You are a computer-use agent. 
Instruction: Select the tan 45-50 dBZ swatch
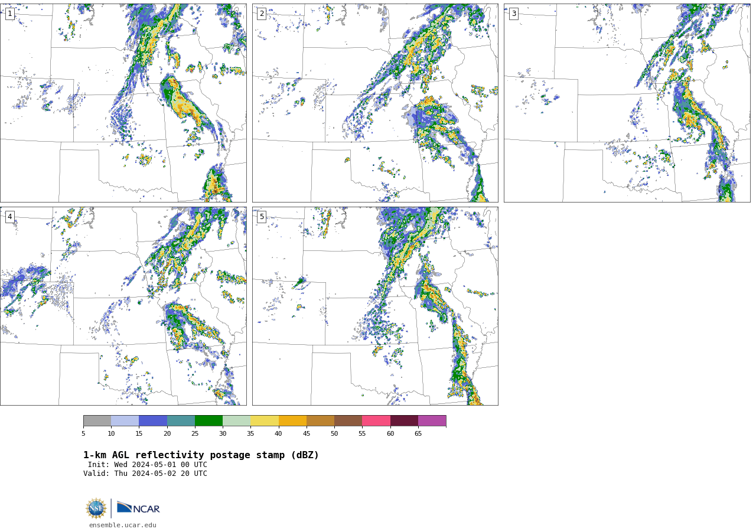(x=320, y=420)
